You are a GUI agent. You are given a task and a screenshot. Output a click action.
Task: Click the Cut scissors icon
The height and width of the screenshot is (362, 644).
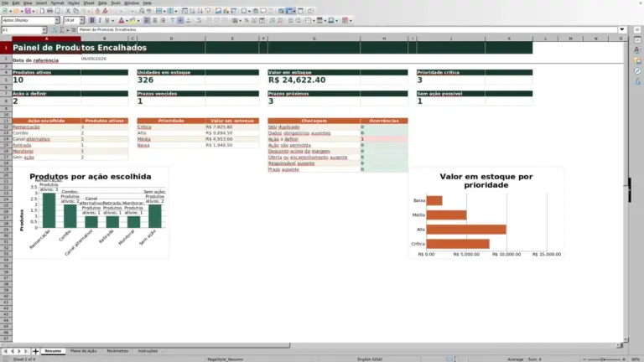click(68, 11)
